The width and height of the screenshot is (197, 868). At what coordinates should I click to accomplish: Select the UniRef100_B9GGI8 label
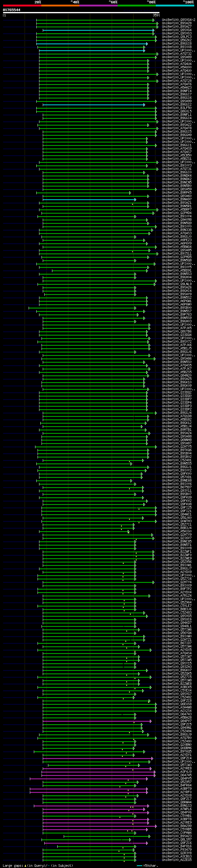click(x=177, y=43)
